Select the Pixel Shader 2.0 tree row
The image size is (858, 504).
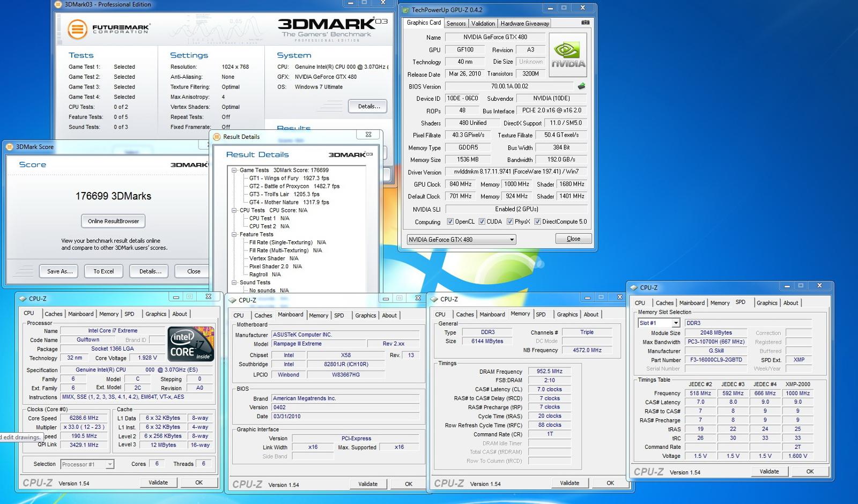(275, 266)
